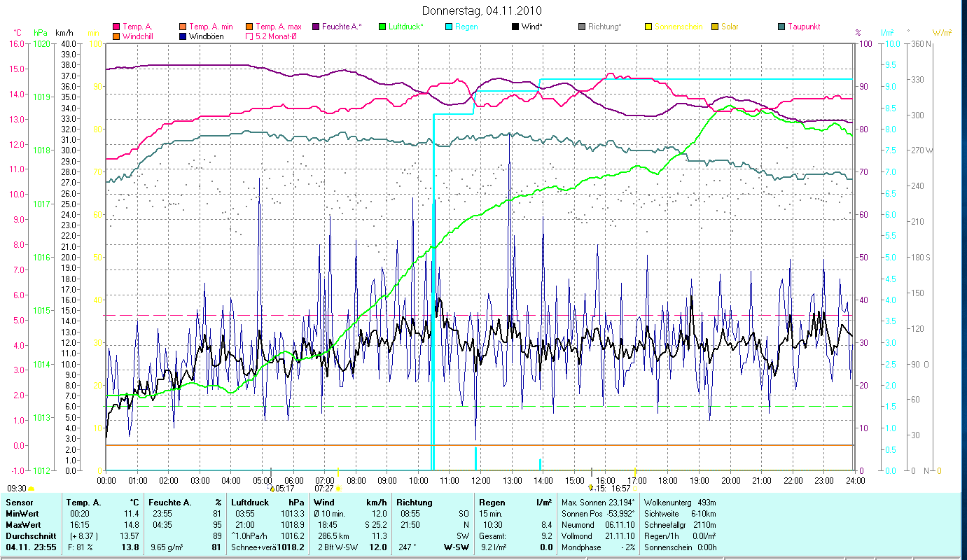Click the purple Feuchte A. legend square
Viewport: 967px width, 560px height.
tap(315, 27)
